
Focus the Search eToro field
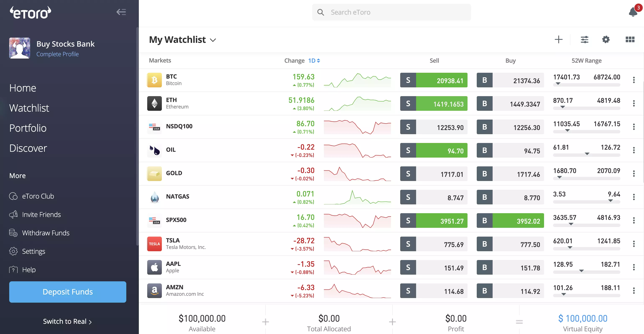tap(391, 12)
